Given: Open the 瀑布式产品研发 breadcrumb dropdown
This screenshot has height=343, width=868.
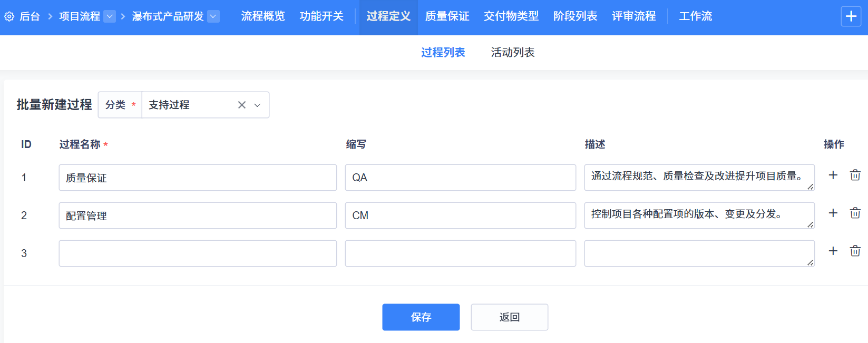Looking at the screenshot, I should click(x=213, y=17).
